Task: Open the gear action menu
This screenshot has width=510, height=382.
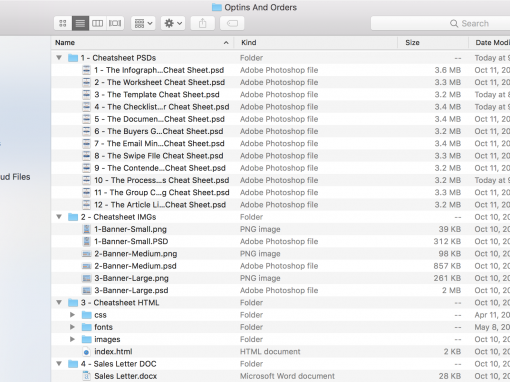Action: click(173, 23)
